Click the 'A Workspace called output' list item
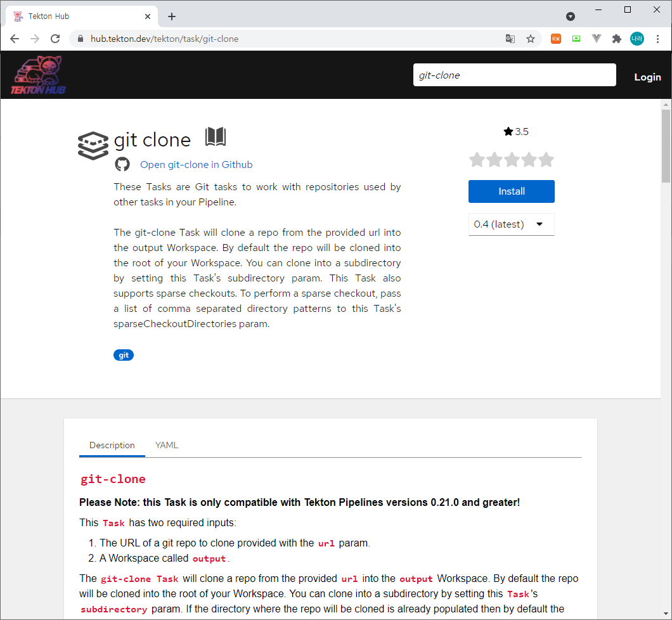The image size is (672, 620). 165,559
